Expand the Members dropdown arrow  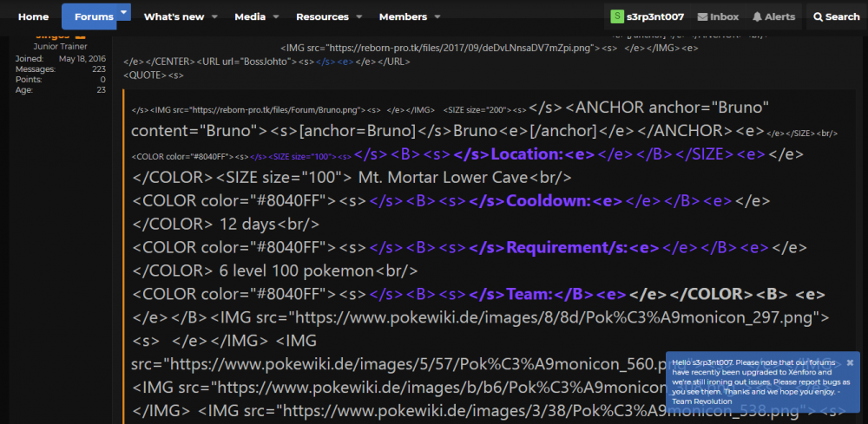(437, 16)
